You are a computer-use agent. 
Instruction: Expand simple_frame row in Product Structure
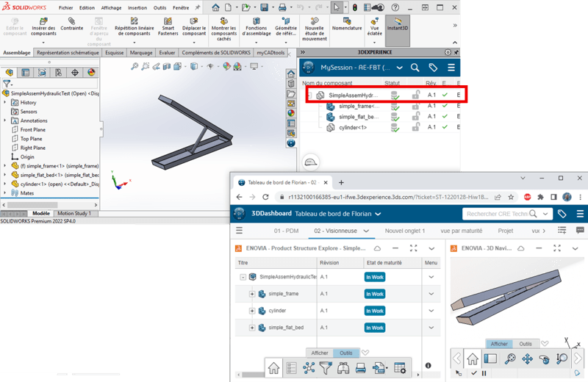(x=252, y=294)
